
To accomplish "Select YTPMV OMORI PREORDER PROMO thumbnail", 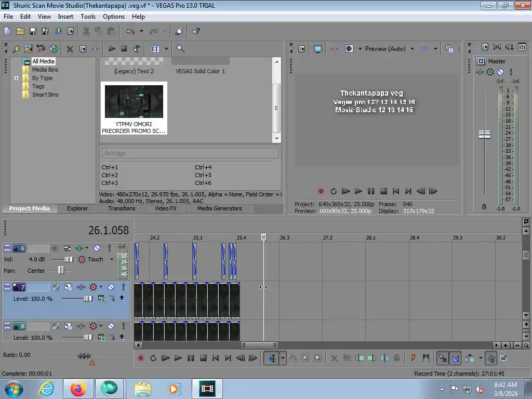I will (134, 108).
